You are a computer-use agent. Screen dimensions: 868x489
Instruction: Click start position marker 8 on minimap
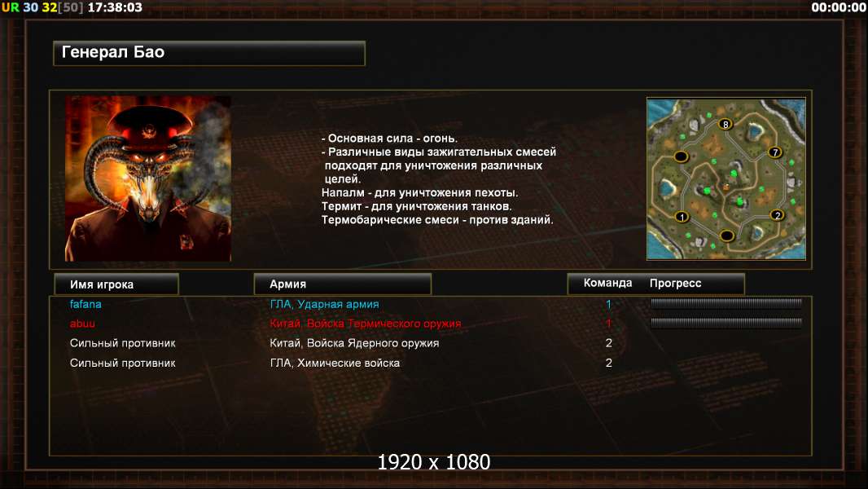[x=726, y=124]
